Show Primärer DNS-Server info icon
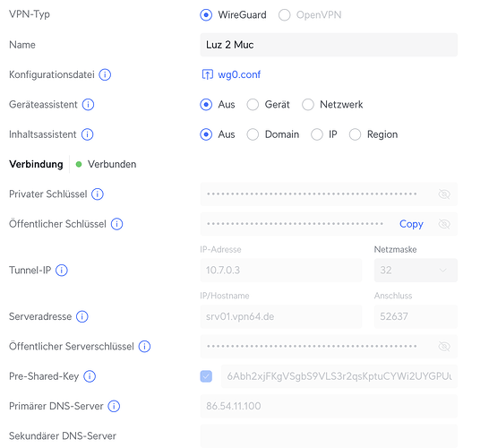 click(x=114, y=406)
